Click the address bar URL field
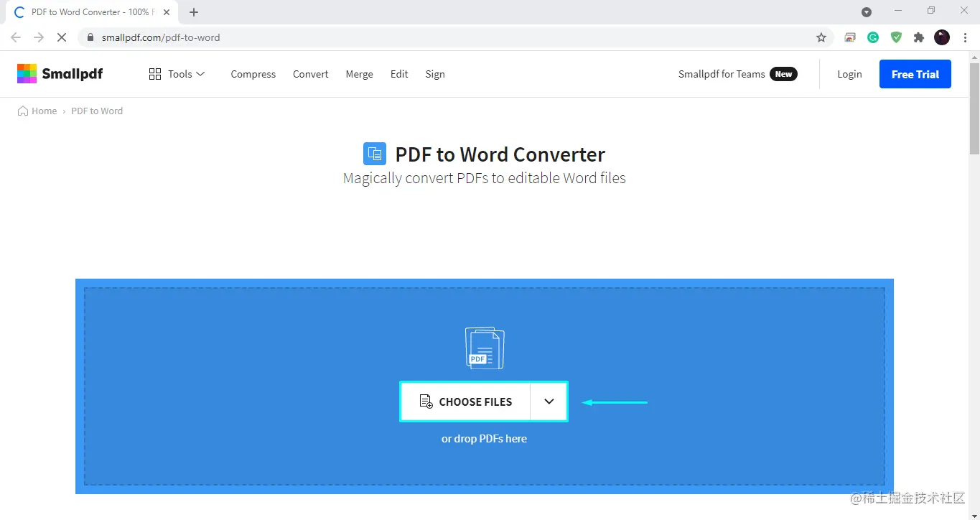 (456, 37)
